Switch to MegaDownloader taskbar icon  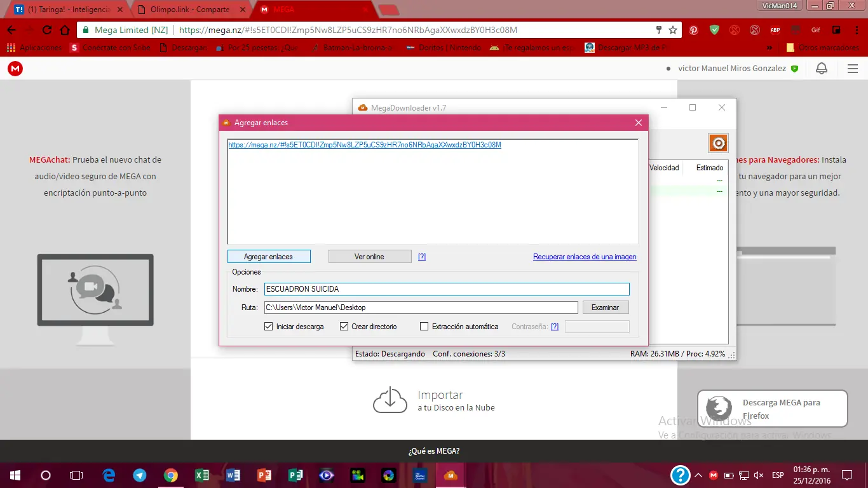451,475
